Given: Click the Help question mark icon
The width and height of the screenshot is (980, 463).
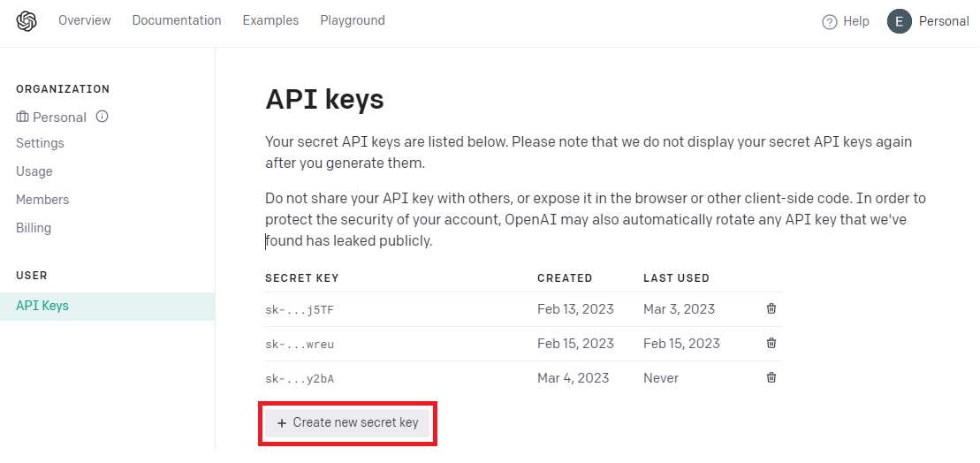Looking at the screenshot, I should (830, 22).
